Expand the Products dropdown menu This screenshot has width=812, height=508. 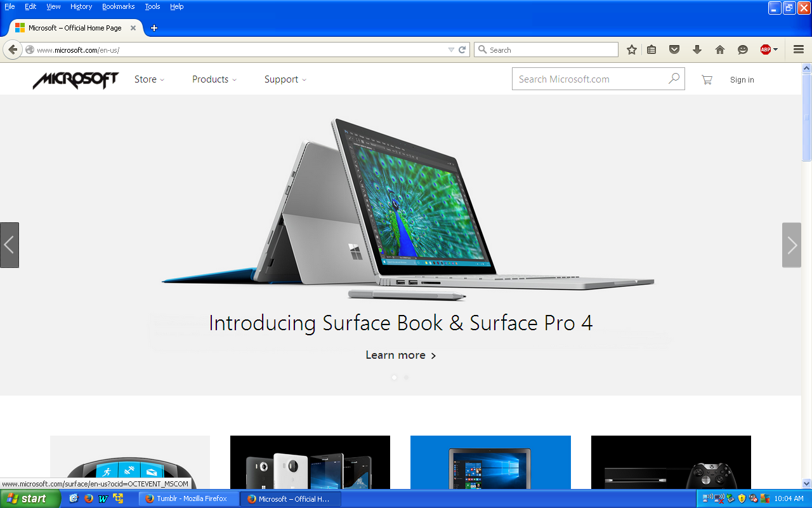click(214, 79)
